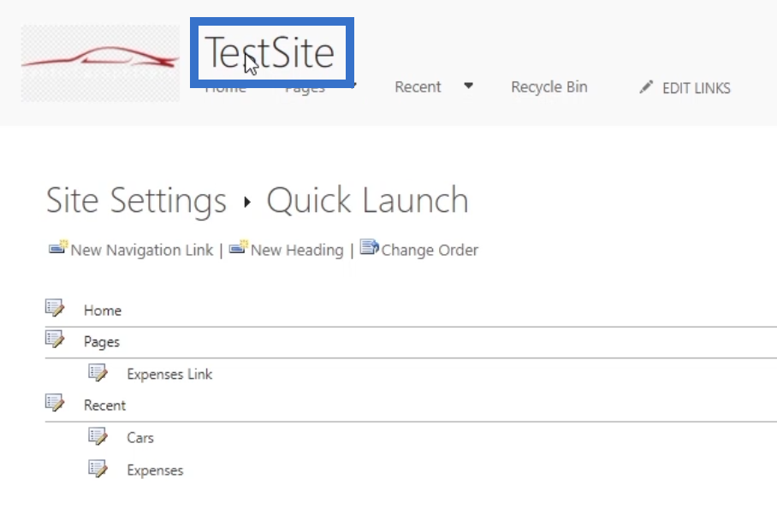Click the edit icon left of Expenses
This screenshot has width=777, height=532.
click(x=98, y=469)
